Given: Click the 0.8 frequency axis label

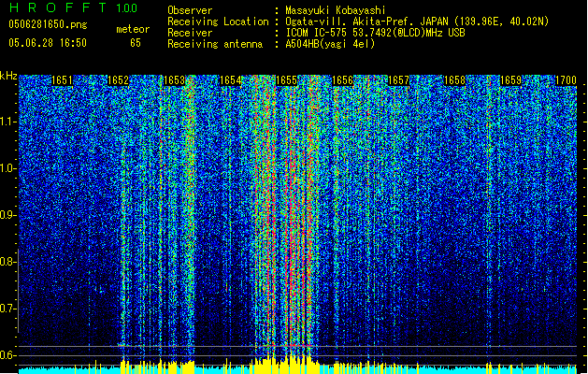Looking at the screenshot, I should pyautogui.click(x=7, y=262).
